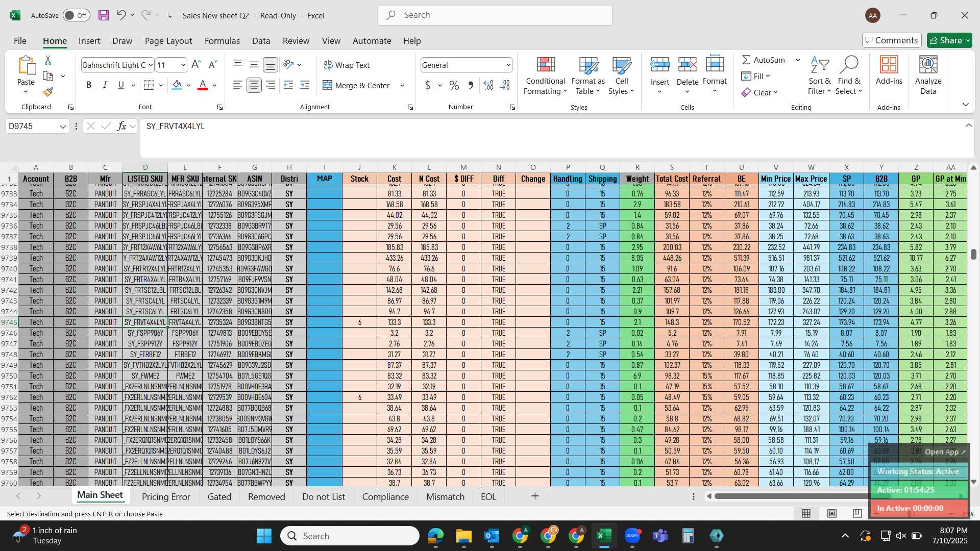Click the Comments button
Screen dimensions: 980x551
[891, 40]
